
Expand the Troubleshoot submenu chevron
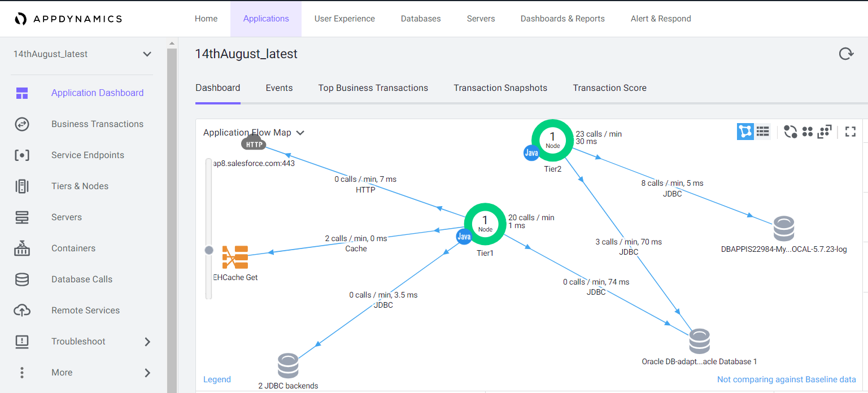pos(147,342)
